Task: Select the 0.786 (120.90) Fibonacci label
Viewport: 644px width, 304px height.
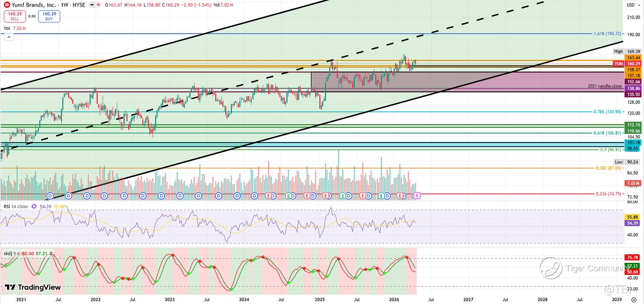Action: pos(607,112)
